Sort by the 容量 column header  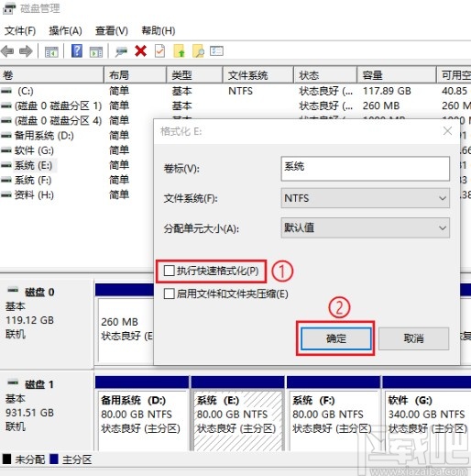click(x=397, y=75)
